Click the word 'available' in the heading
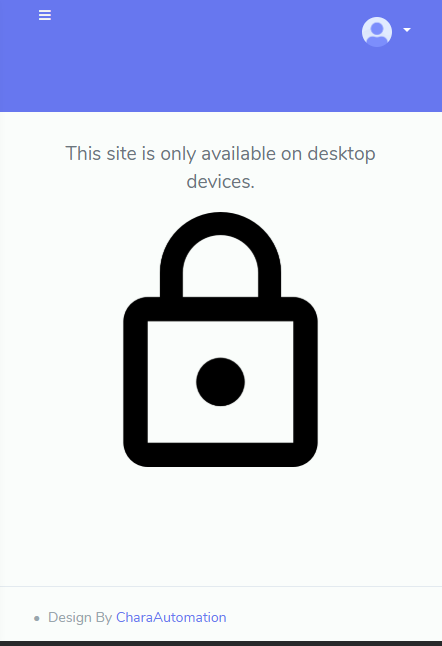The height and width of the screenshot is (646, 442). coord(239,154)
